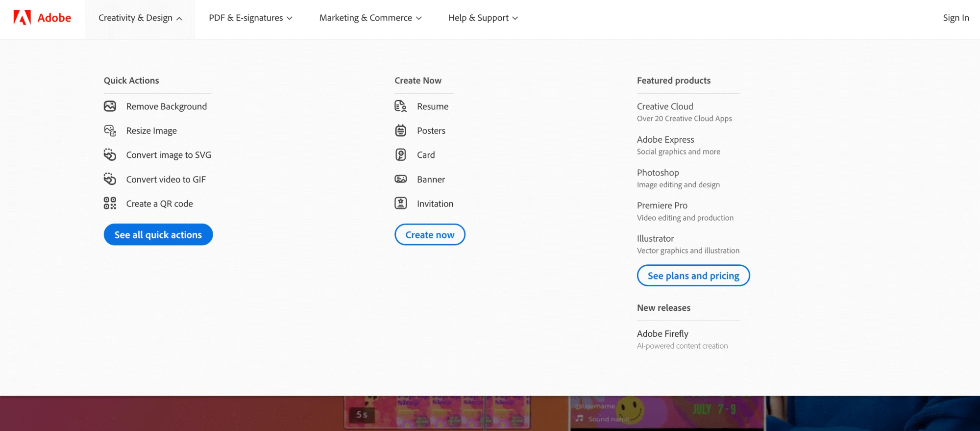Choose the Card icon
Viewport: 980px width, 431px height.
tap(401, 155)
